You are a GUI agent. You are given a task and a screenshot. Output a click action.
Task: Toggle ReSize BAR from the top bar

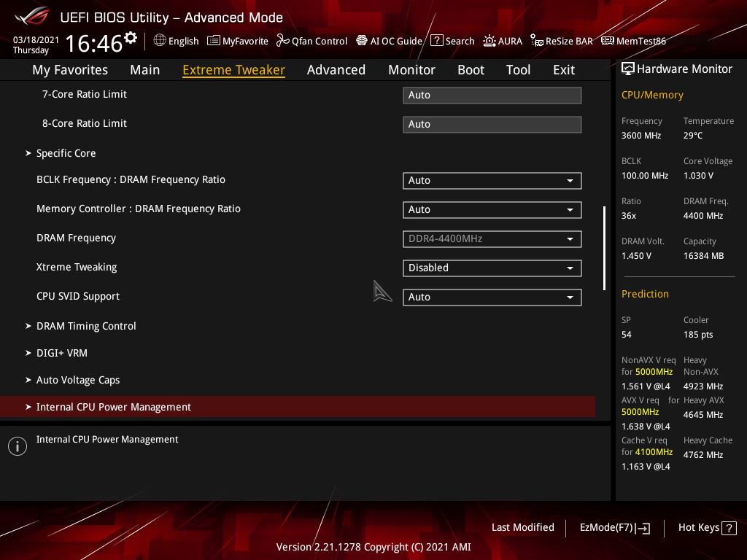pos(562,41)
